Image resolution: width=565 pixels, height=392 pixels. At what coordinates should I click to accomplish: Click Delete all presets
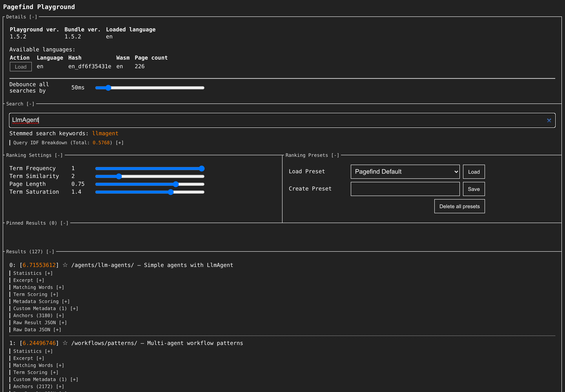pos(459,206)
